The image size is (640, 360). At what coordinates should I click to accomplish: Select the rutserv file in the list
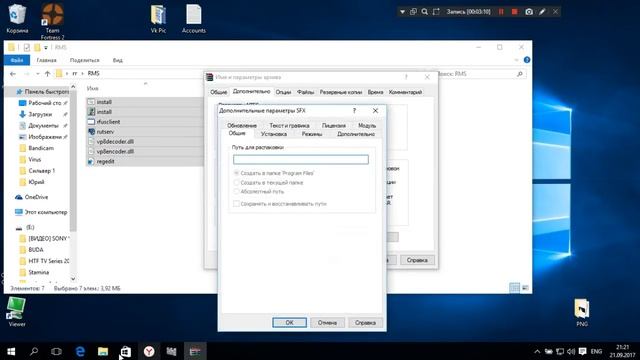pos(105,131)
